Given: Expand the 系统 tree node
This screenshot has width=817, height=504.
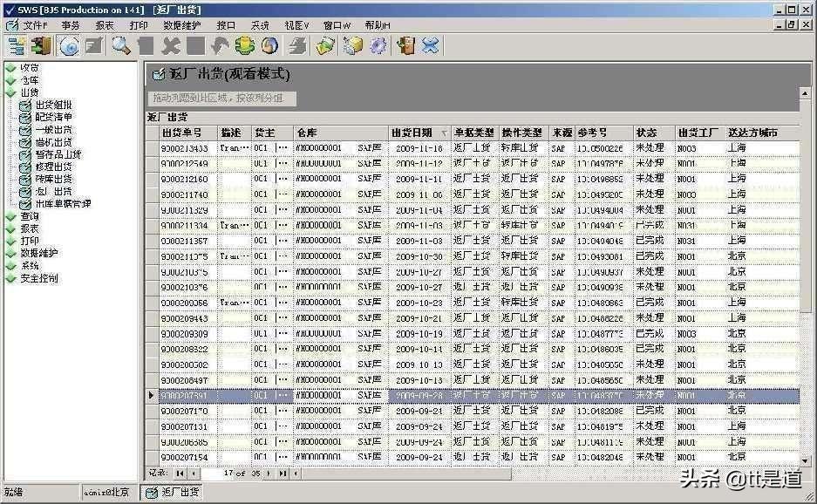Looking at the screenshot, I should click(10, 266).
